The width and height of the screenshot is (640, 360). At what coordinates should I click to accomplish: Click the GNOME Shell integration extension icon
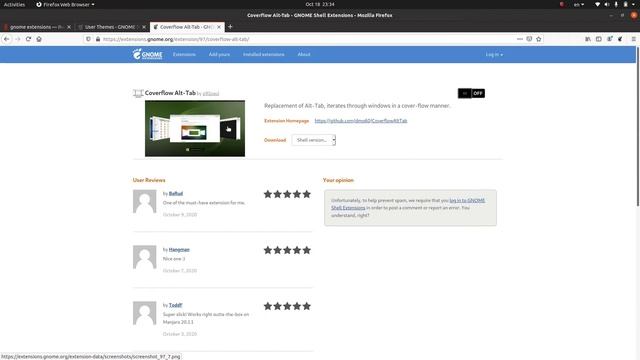pos(620,39)
